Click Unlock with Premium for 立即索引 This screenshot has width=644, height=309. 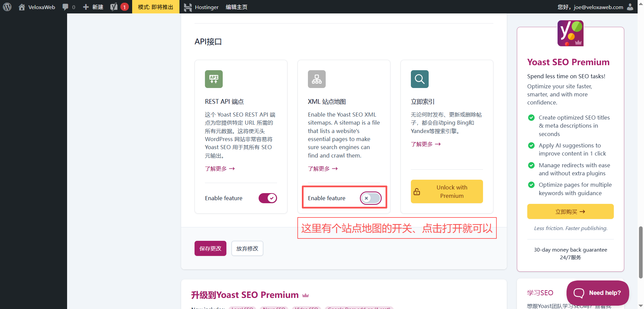point(446,191)
